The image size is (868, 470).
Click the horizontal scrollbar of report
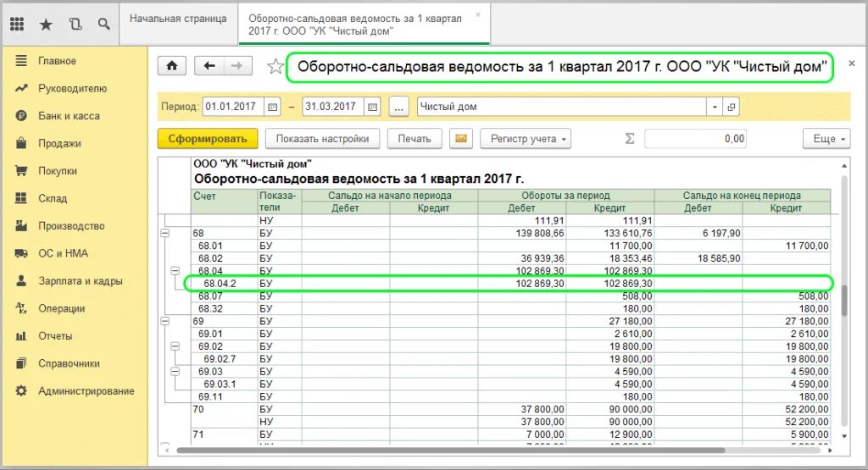[449, 450]
